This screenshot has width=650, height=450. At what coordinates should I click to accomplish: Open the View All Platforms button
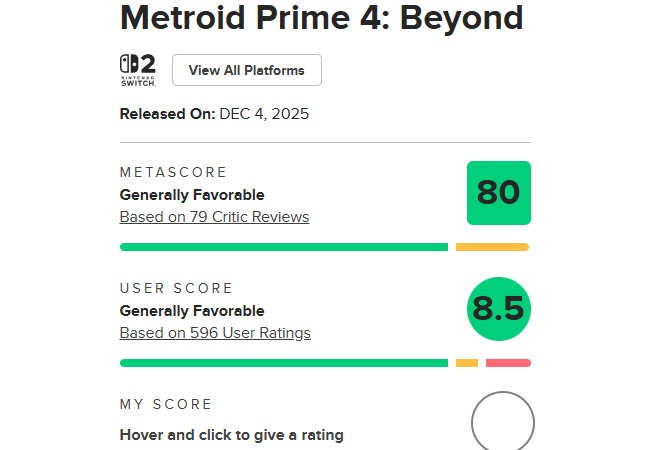click(x=247, y=70)
